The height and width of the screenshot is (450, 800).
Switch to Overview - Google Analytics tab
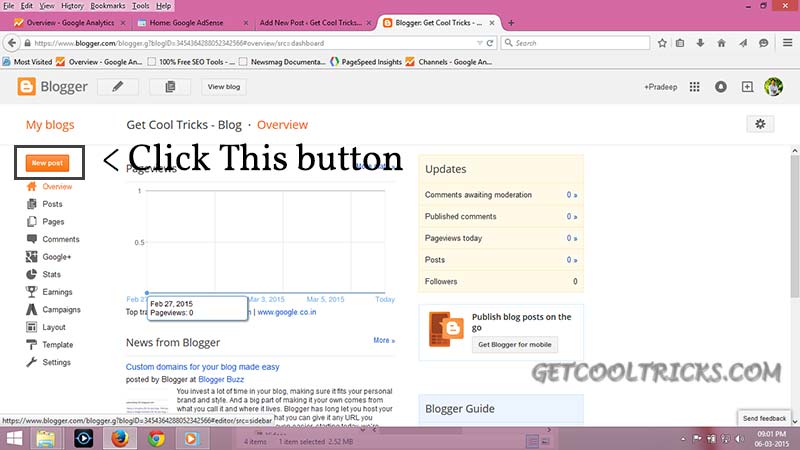[70, 23]
